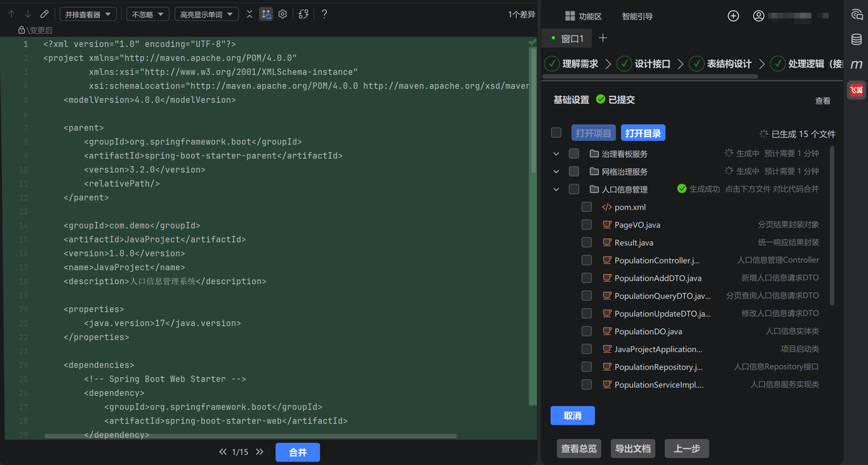Switch to the 智能引导 tab
The image size is (868, 465).
637,16
